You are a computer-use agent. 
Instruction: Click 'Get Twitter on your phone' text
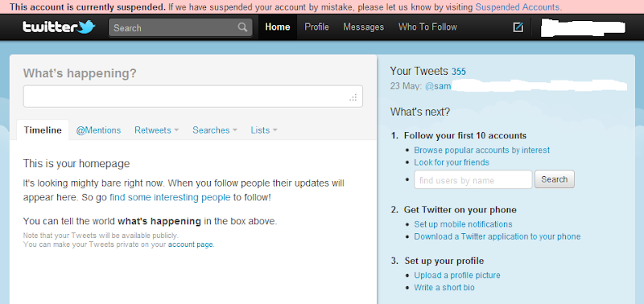(460, 210)
